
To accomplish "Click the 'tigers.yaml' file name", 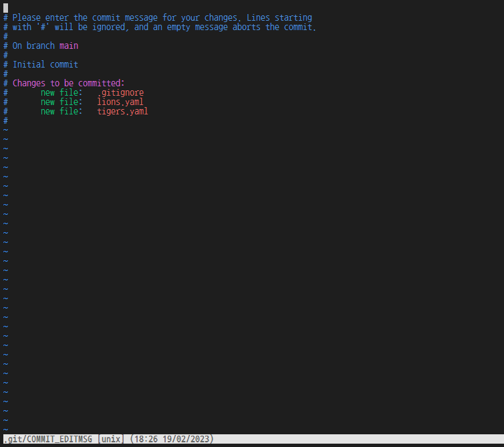I will tap(122, 111).
